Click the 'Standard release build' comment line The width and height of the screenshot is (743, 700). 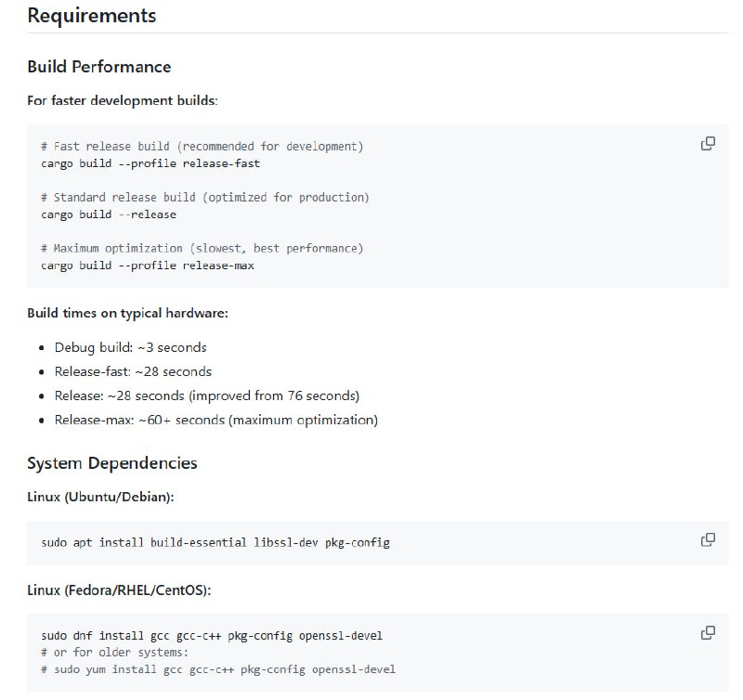[204, 198]
